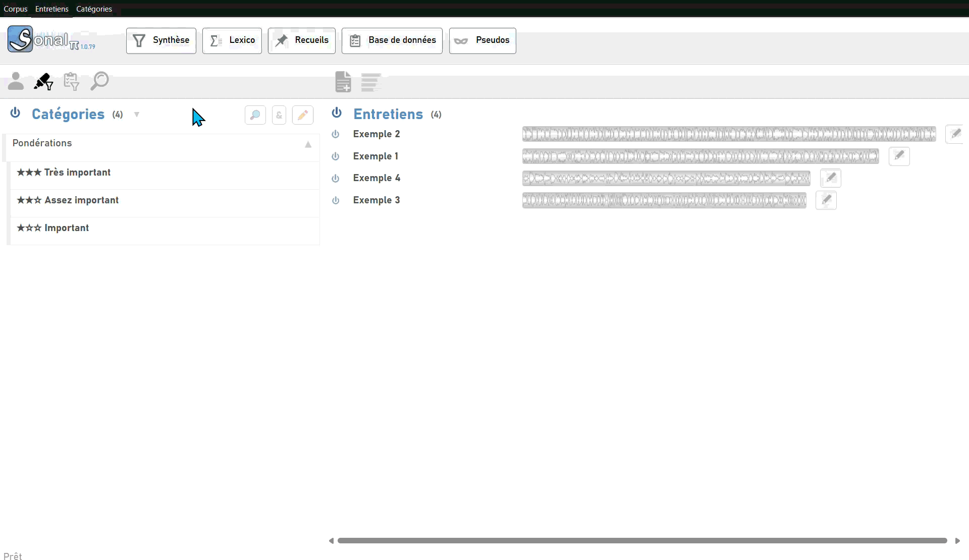Toggle the Catégories power switch
Viewport: 969px width, 560px height.
click(x=15, y=113)
